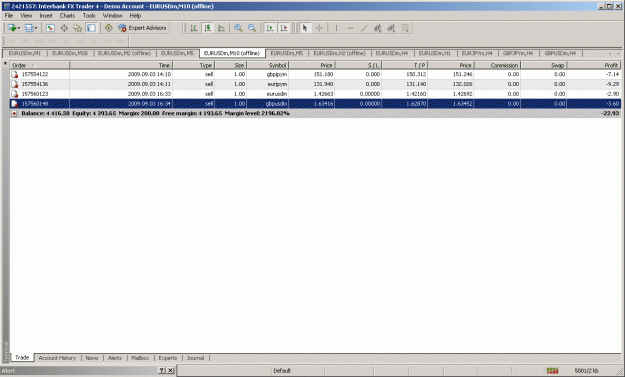Sort by the Time column header
Image resolution: width=625 pixels, height=377 pixels.
pyautogui.click(x=121, y=65)
